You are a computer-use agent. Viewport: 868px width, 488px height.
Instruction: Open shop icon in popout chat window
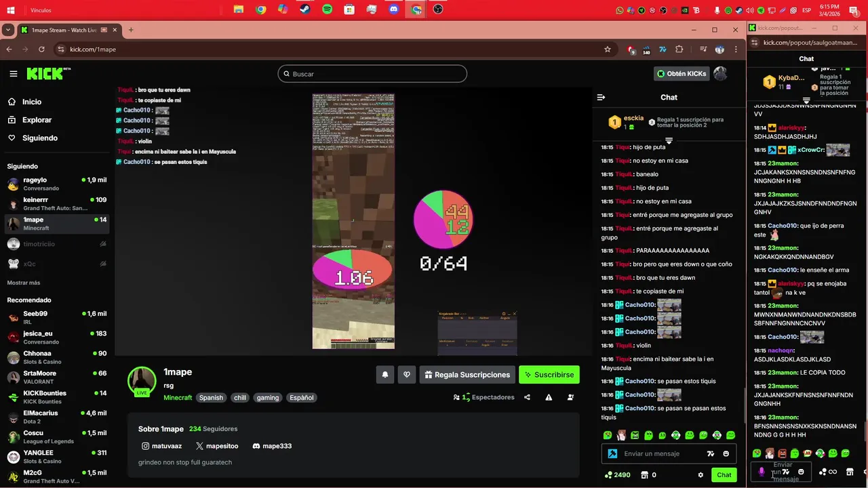click(x=850, y=472)
